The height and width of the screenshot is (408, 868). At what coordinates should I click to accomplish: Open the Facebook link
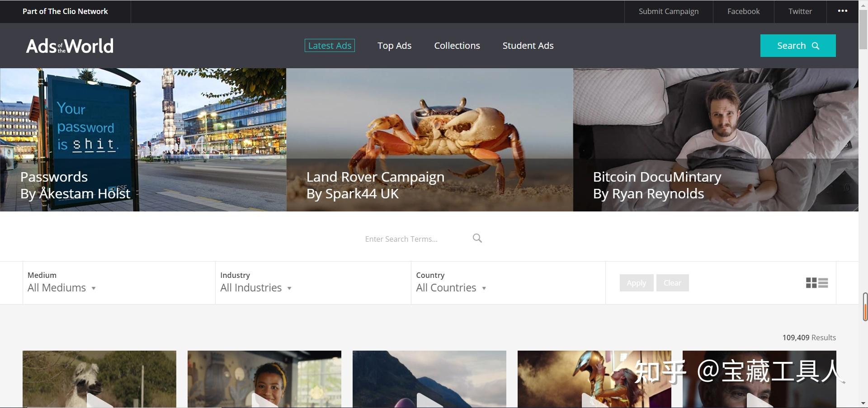coord(743,11)
